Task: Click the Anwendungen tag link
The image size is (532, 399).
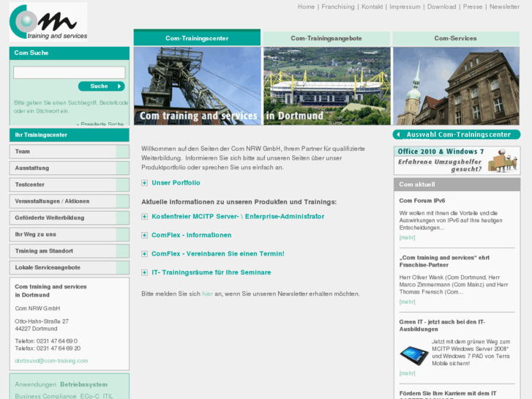Action: (36, 384)
